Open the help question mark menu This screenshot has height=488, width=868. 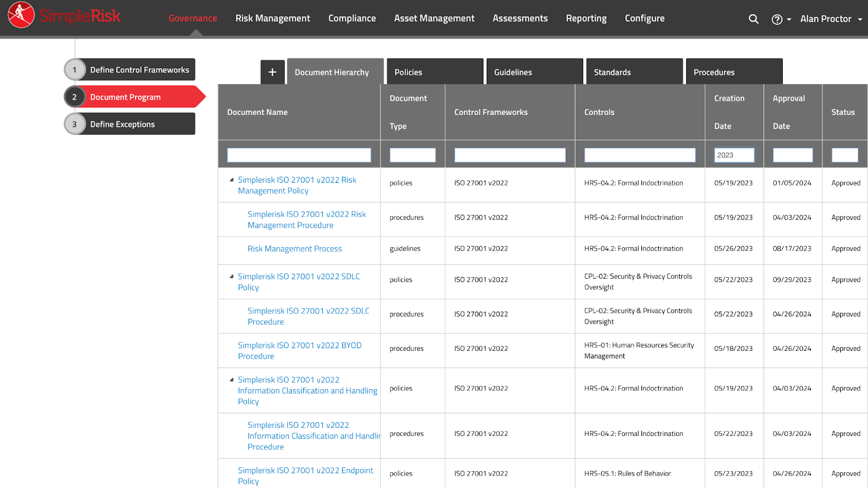[781, 19]
